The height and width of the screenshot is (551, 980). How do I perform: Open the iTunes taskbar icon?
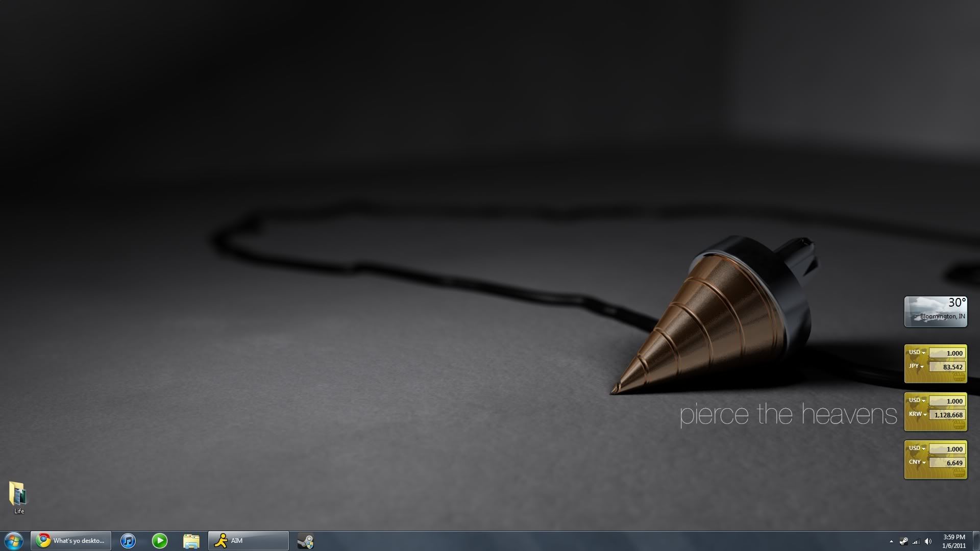click(x=128, y=541)
